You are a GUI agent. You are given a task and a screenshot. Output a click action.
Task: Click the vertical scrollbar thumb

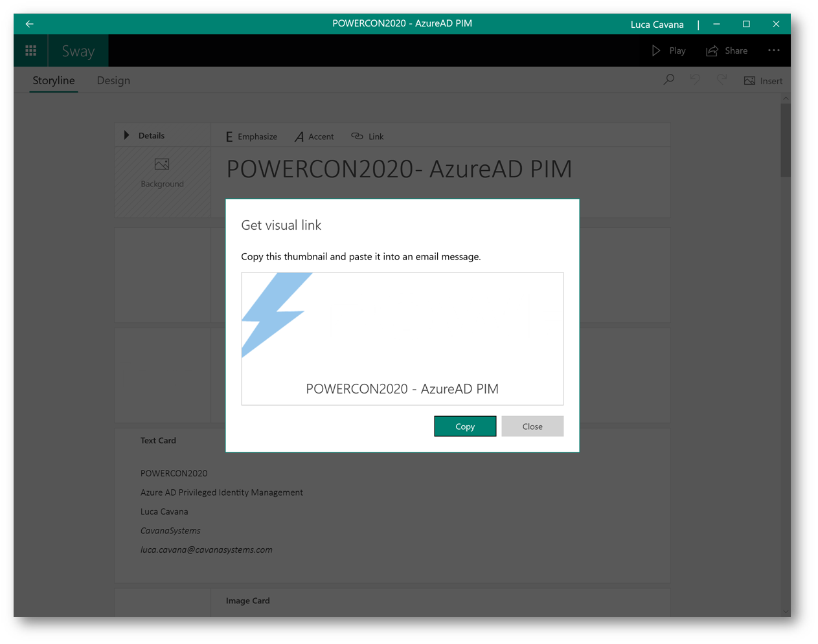click(x=786, y=140)
